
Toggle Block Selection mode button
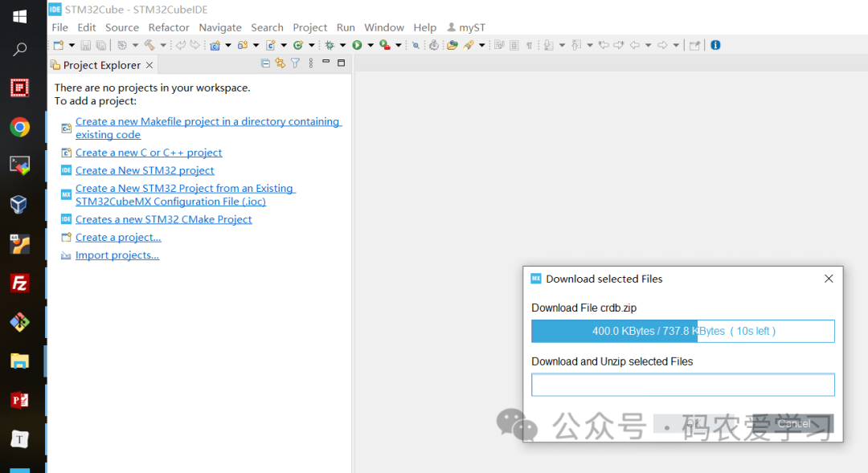click(514, 45)
